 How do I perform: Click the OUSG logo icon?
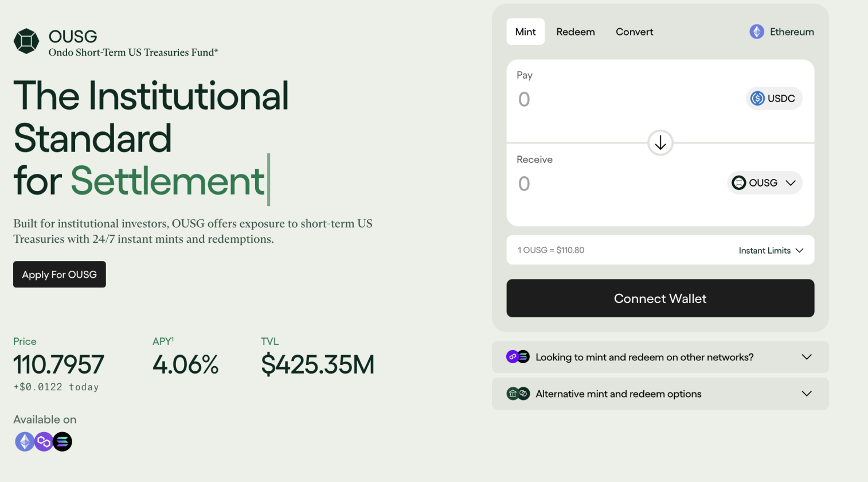(x=26, y=41)
